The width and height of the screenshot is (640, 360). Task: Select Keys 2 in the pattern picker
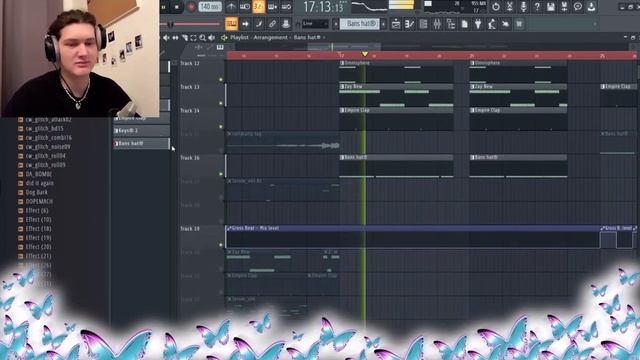coord(141,131)
